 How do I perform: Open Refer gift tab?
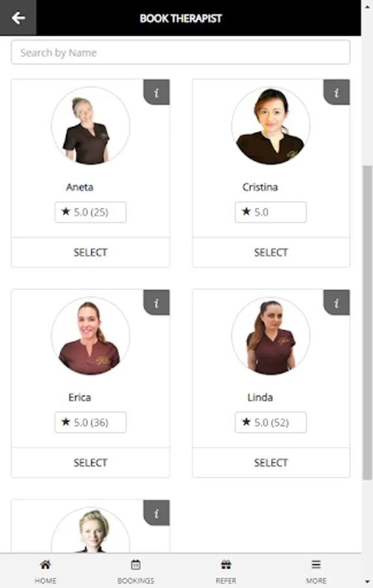(x=225, y=571)
